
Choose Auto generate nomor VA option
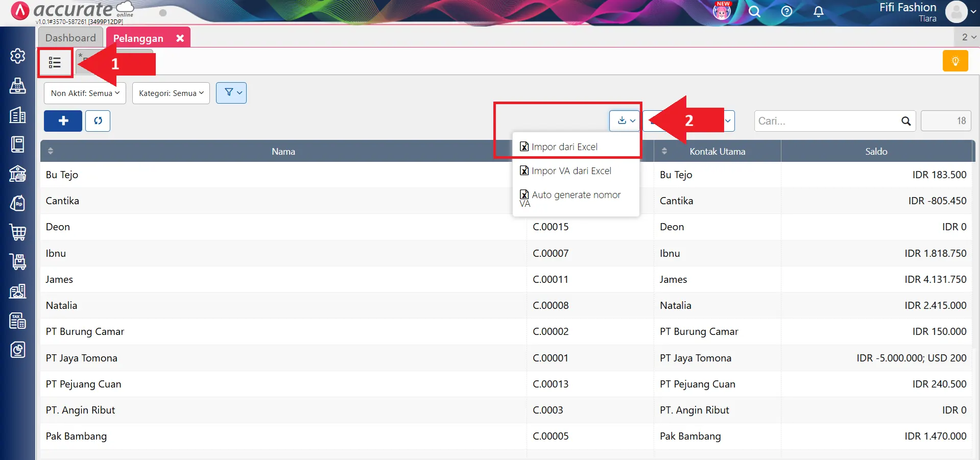tap(576, 195)
